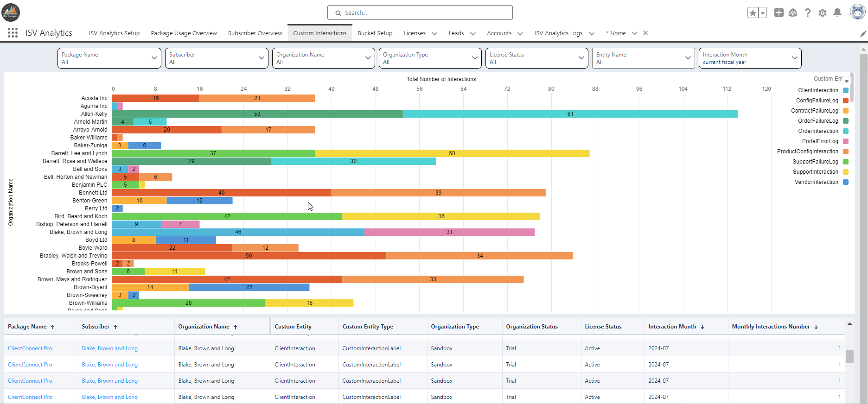Click the Leads tab
This screenshot has height=404, width=868.
click(x=456, y=33)
